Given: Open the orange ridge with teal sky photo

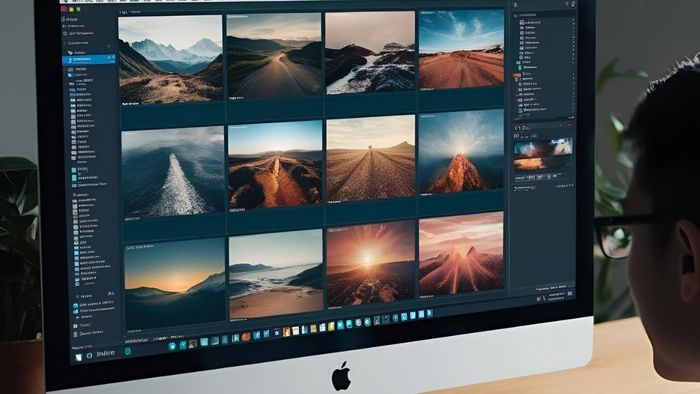Looking at the screenshot, I should point(275,166).
